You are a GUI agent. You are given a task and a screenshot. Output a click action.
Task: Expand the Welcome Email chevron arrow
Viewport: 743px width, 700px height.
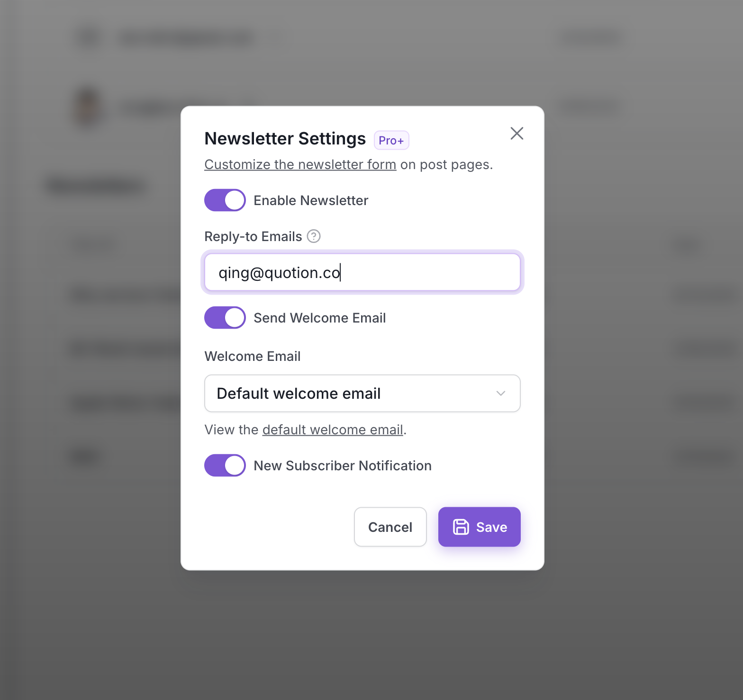coord(501,393)
